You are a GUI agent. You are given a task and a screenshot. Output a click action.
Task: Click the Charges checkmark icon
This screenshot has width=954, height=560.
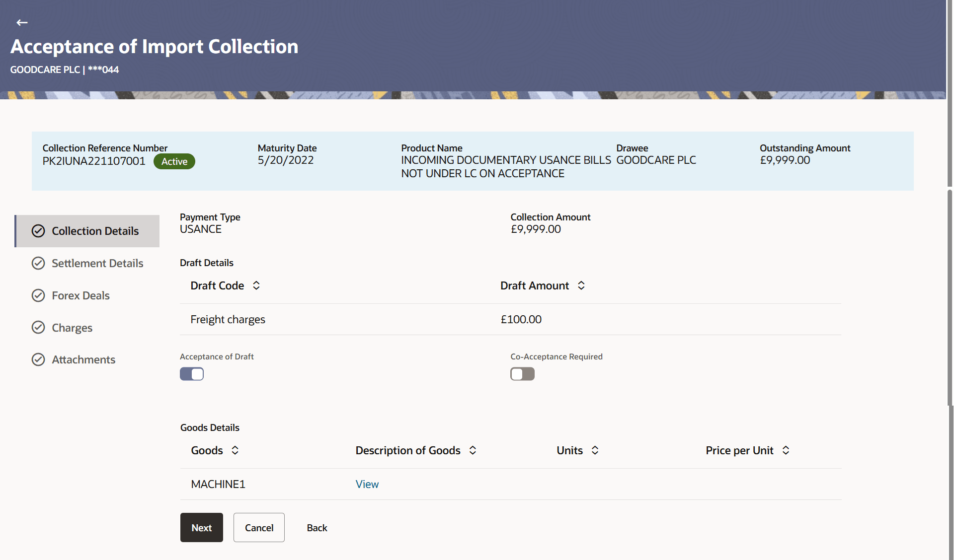38,328
